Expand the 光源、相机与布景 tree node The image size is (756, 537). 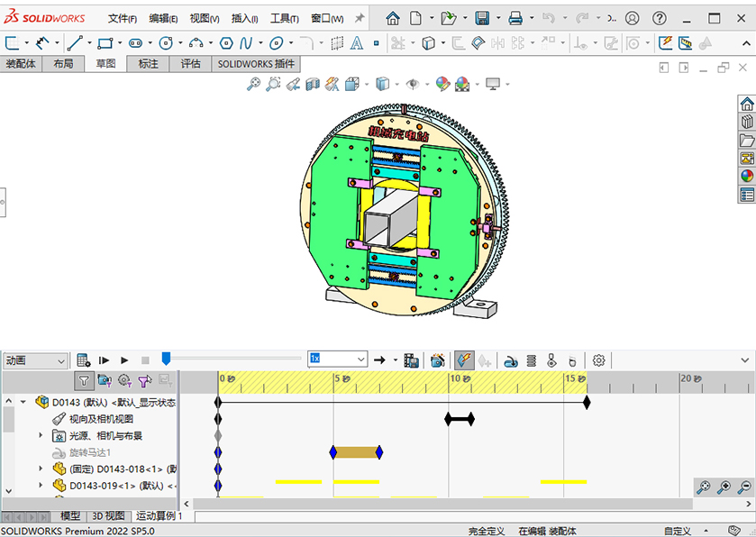pyautogui.click(x=41, y=436)
